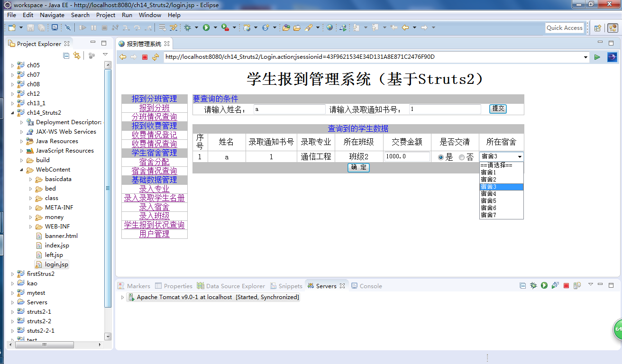Expand Apache Tomcat server entry arrow

122,298
